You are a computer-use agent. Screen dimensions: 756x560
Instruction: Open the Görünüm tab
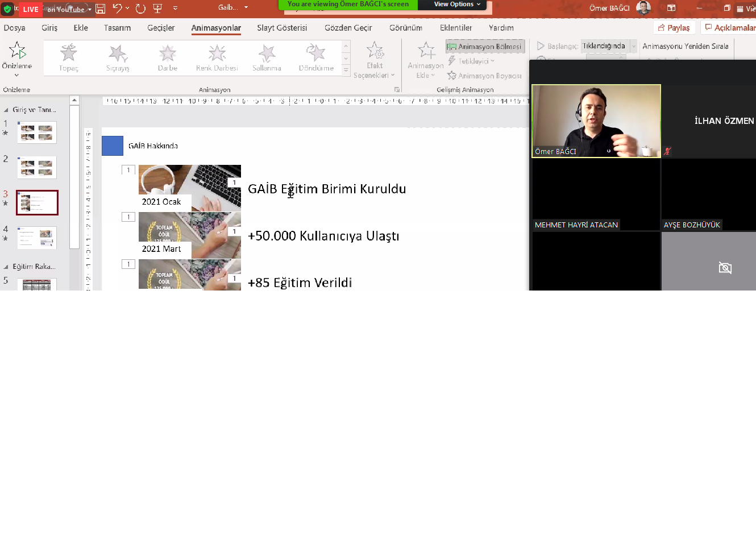pos(406,28)
